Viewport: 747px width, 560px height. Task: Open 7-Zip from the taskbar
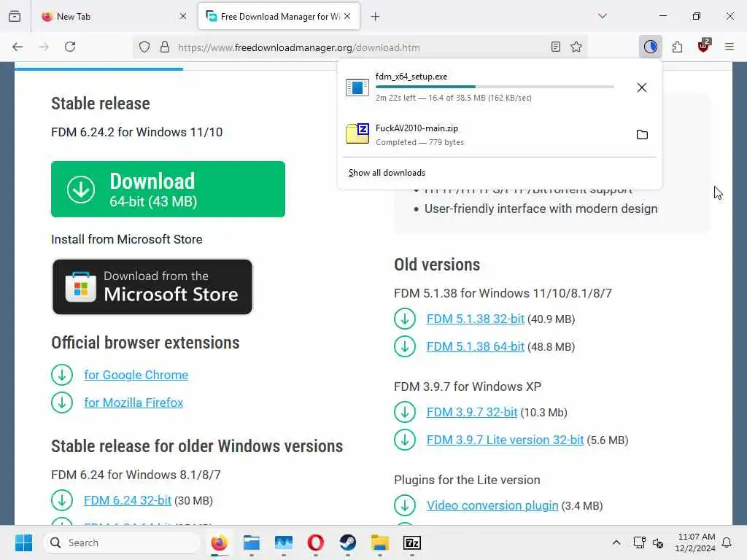412,542
